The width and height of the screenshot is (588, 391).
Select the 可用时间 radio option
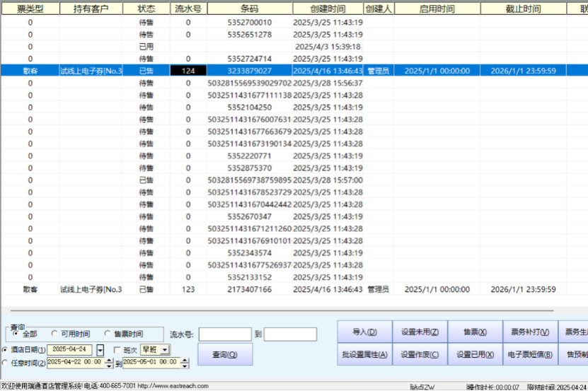click(54, 334)
